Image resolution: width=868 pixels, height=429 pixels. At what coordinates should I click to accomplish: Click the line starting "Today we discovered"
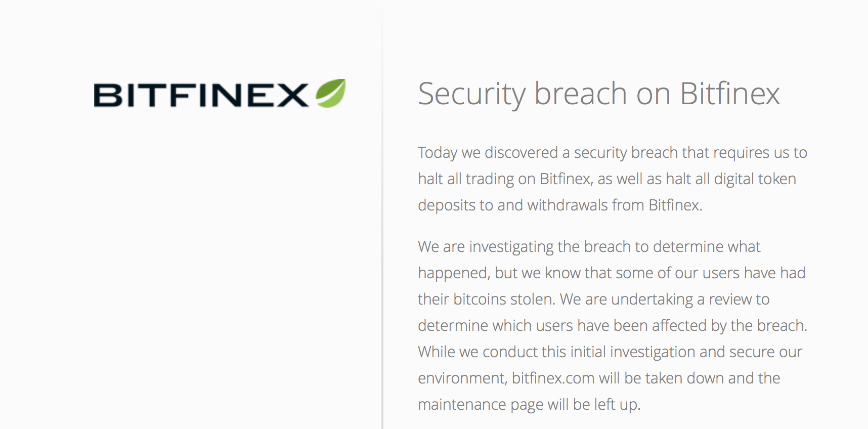pyautogui.click(x=612, y=152)
